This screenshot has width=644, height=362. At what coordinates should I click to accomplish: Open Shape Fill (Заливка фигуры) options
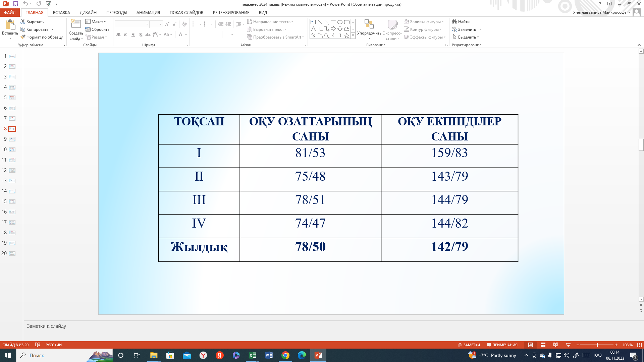coord(424,21)
